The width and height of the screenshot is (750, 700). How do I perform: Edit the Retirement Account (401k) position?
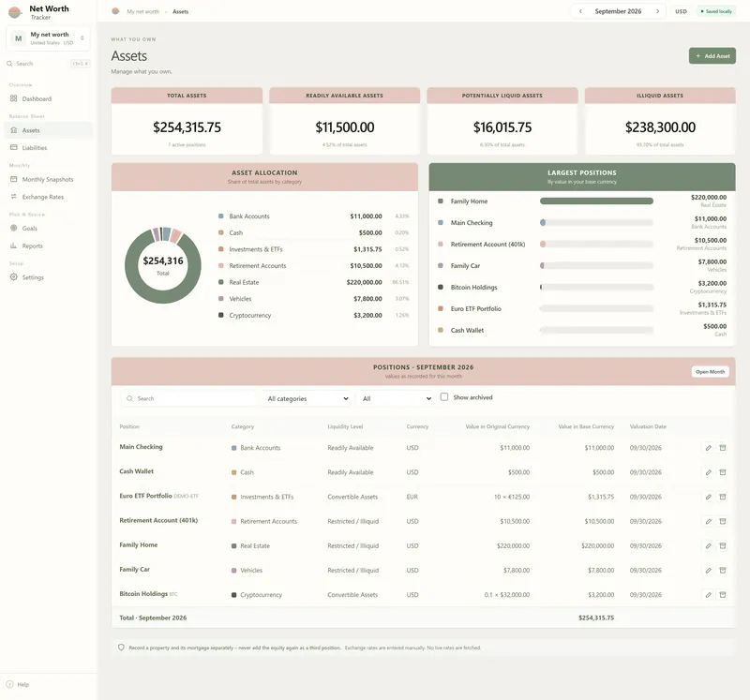709,521
